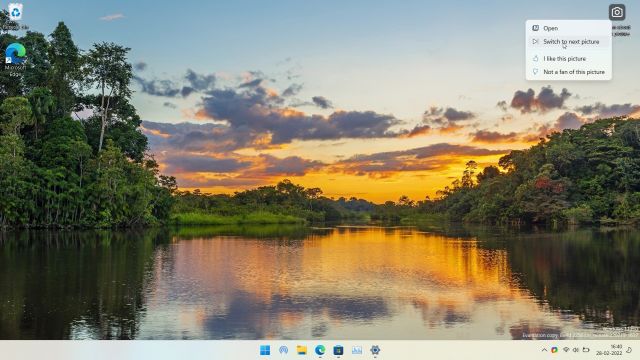The height and width of the screenshot is (360, 640).
Task: Click the Spotlight camera icon on the desktop
Action: point(617,12)
